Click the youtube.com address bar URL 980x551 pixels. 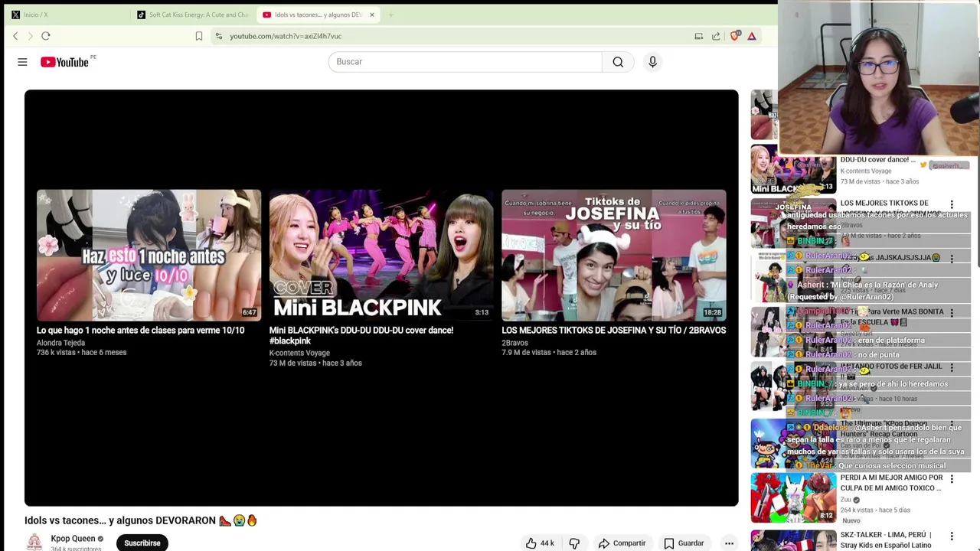(286, 36)
